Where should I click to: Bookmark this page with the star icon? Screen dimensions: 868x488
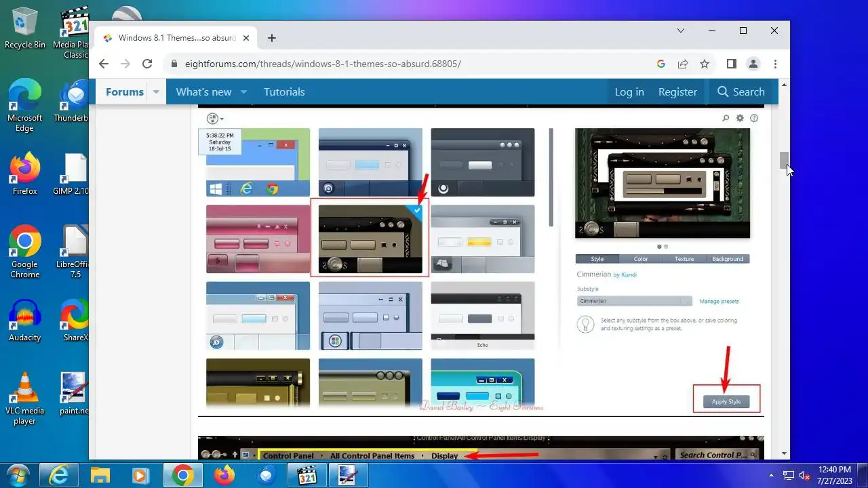click(x=705, y=64)
